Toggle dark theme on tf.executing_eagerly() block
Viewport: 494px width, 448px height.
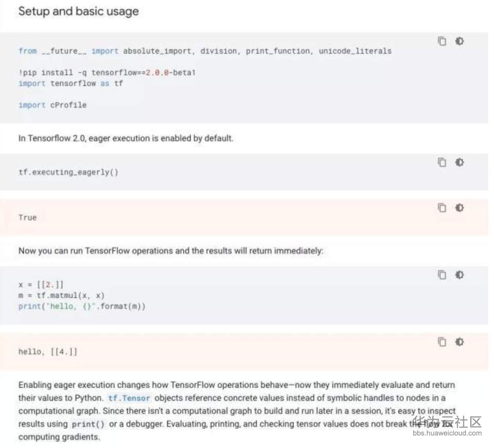coord(460,163)
